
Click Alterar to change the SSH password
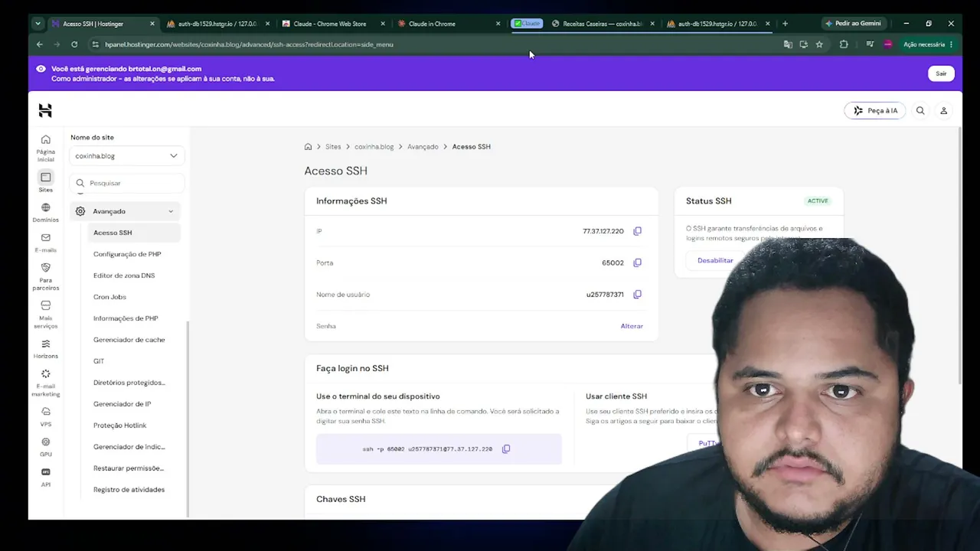pyautogui.click(x=632, y=326)
